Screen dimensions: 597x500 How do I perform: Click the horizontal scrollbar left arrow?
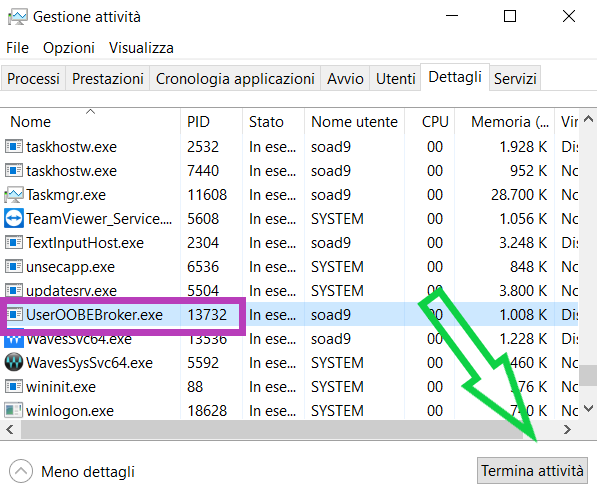pyautogui.click(x=10, y=430)
